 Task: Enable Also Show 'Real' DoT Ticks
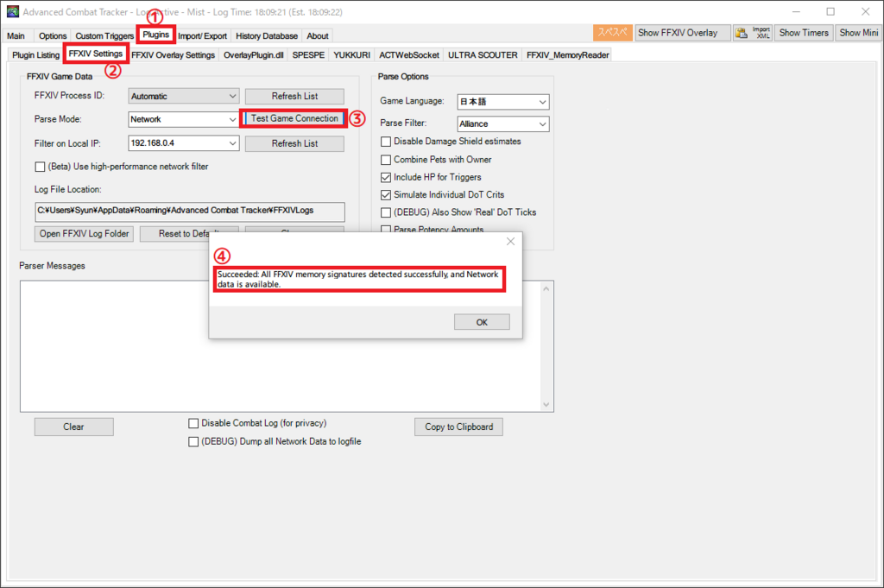tap(386, 212)
